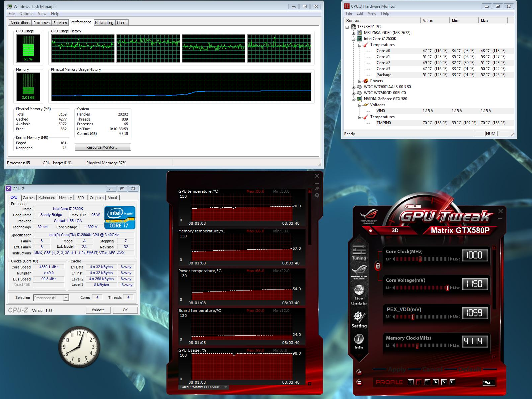Open the View menu in Hardware Monitor
This screenshot has width=532, height=399.
(x=372, y=13)
